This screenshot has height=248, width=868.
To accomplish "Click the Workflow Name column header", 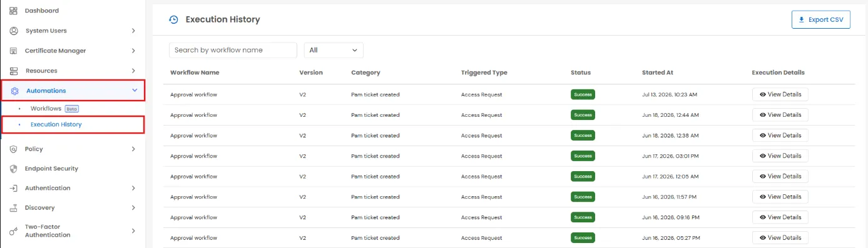I will click(195, 72).
